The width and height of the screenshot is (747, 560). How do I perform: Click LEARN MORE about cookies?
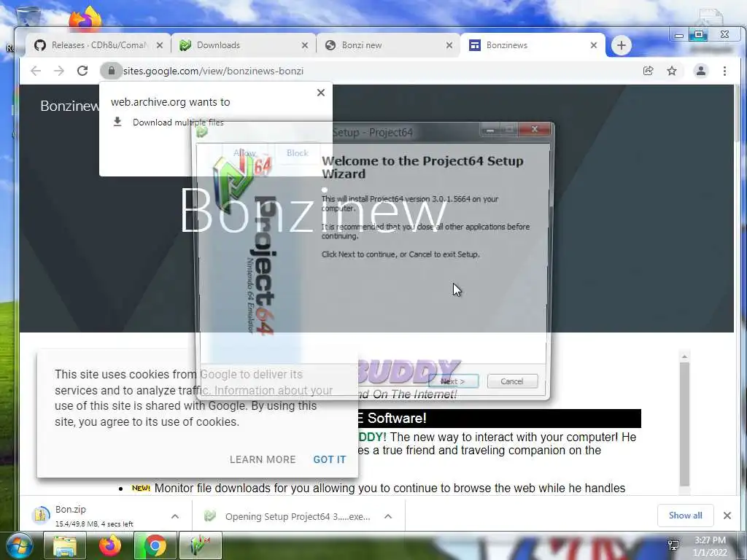click(x=263, y=459)
